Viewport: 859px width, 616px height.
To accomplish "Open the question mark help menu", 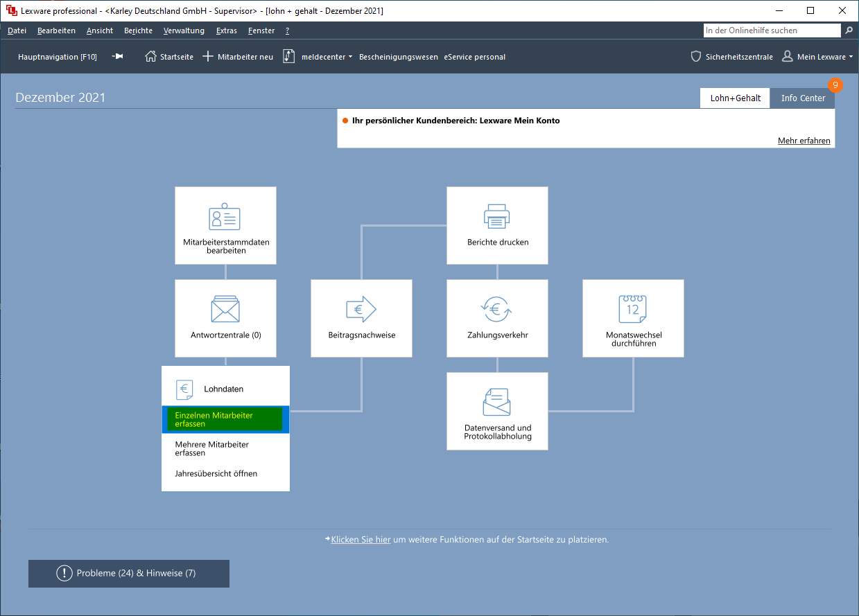I will point(287,30).
